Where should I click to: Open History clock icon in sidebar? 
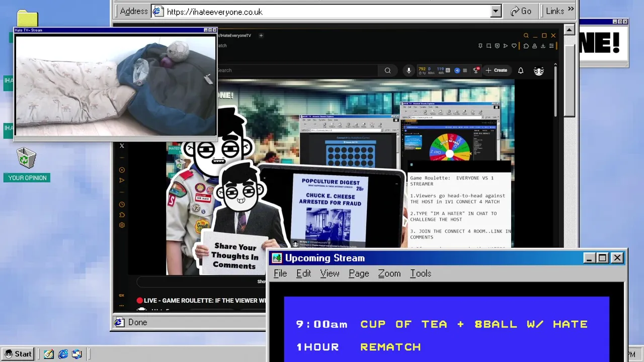pyautogui.click(x=122, y=205)
